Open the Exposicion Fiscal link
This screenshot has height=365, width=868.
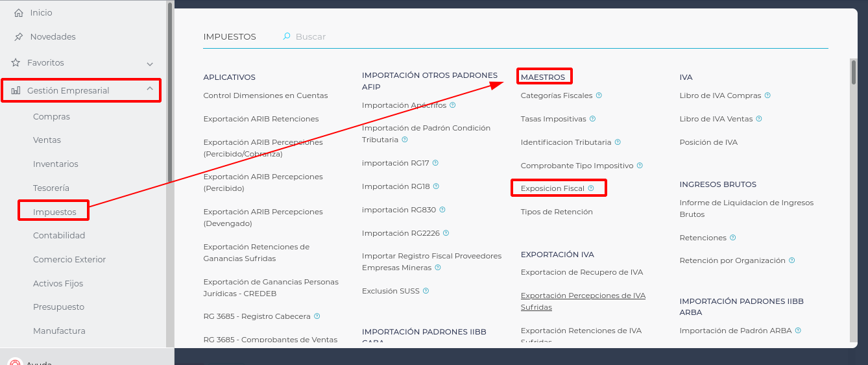552,188
